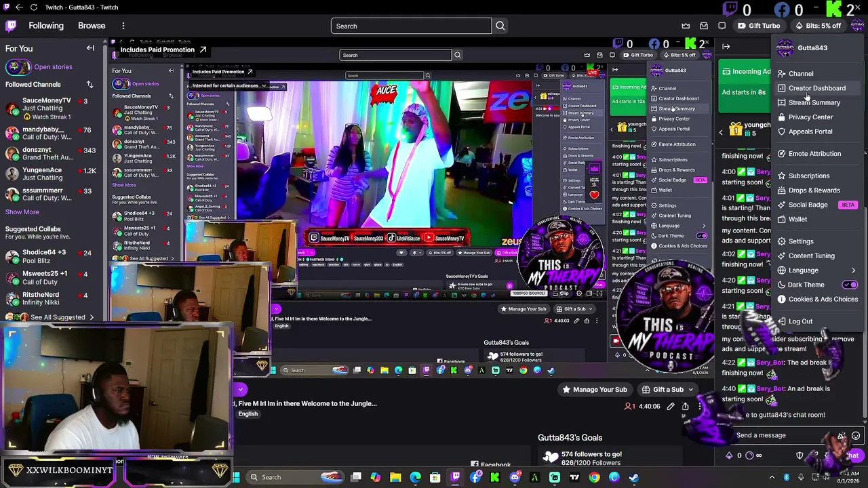The width and height of the screenshot is (868, 488).
Task: Select Emote Attribution in the main account menu
Action: point(819,154)
